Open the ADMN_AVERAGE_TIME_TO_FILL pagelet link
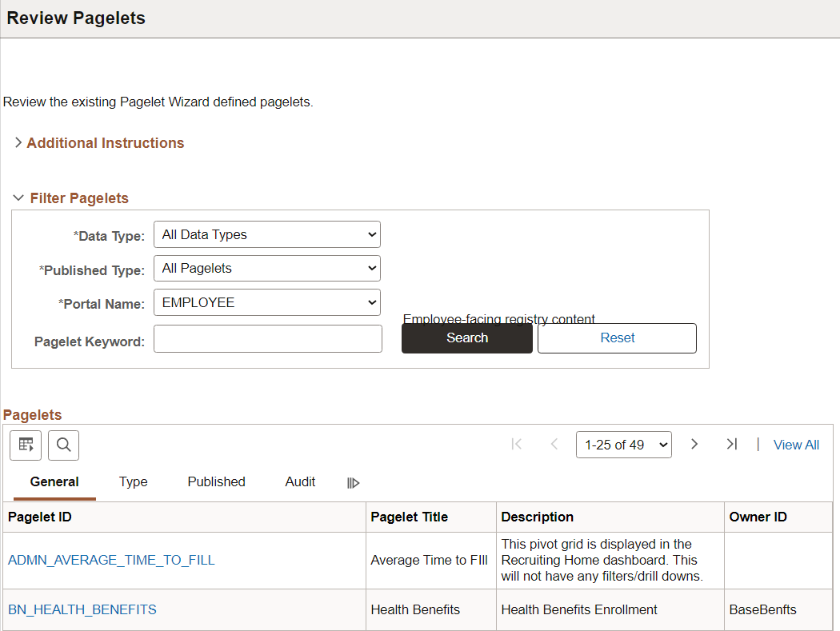The width and height of the screenshot is (840, 631). [x=111, y=560]
